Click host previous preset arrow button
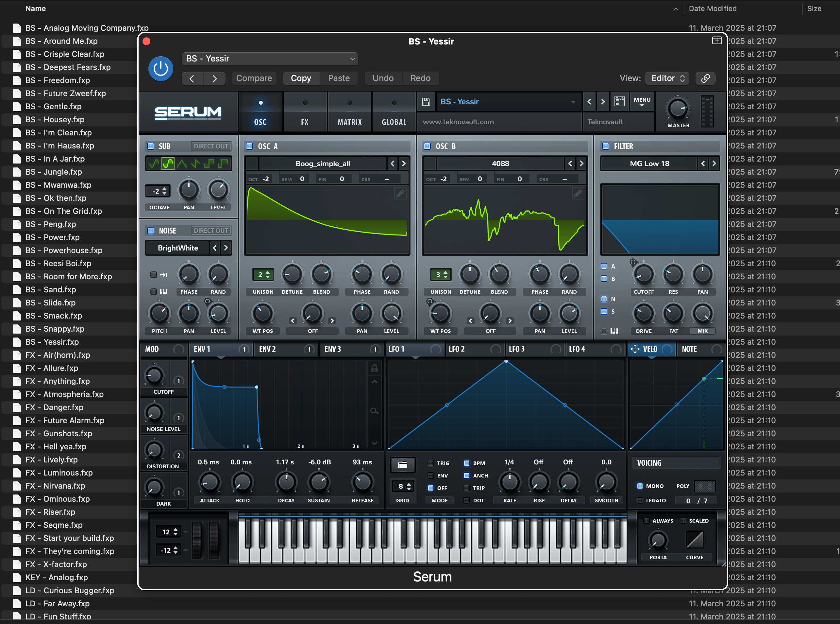 (192, 78)
